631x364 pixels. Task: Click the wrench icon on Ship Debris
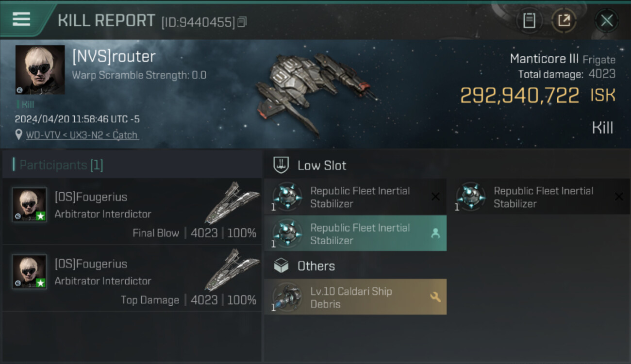coord(435,297)
